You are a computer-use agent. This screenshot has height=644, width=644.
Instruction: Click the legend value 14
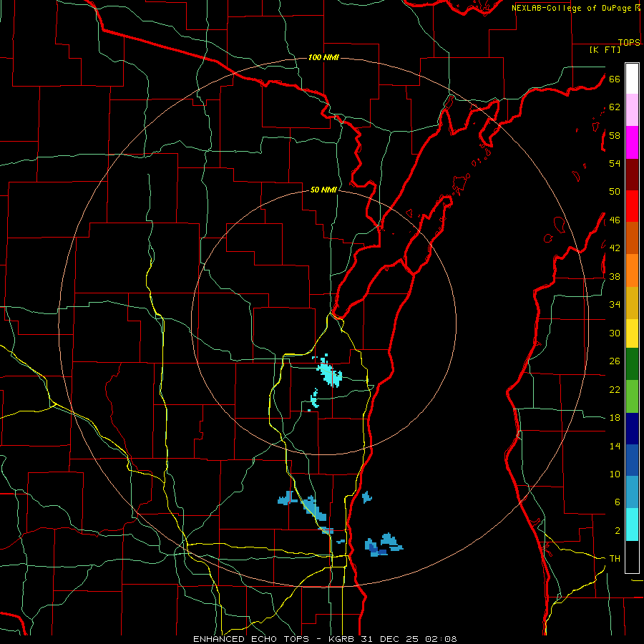615,446
